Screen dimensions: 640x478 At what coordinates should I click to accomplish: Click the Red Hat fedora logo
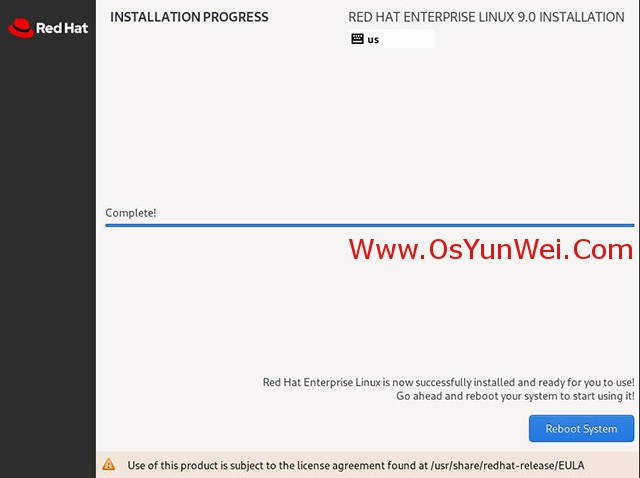tap(21, 28)
